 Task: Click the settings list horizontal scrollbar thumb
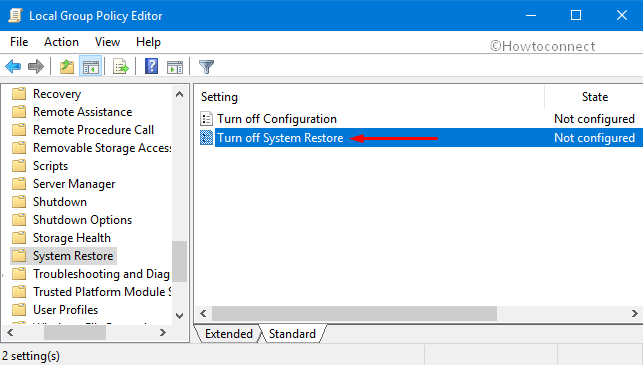(x=354, y=314)
